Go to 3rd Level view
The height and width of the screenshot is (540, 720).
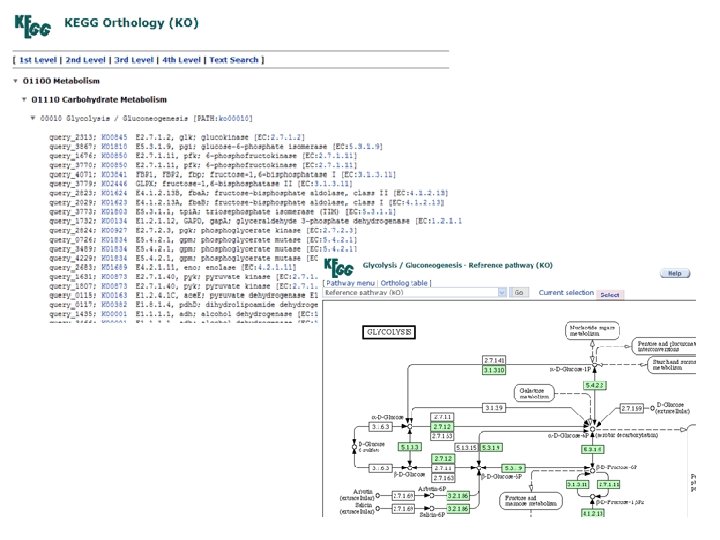[134, 60]
